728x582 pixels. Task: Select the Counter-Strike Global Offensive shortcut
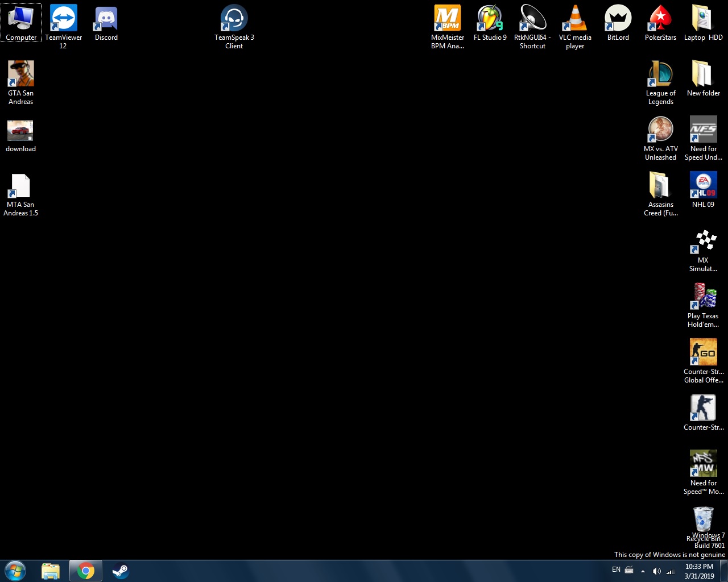coord(704,361)
